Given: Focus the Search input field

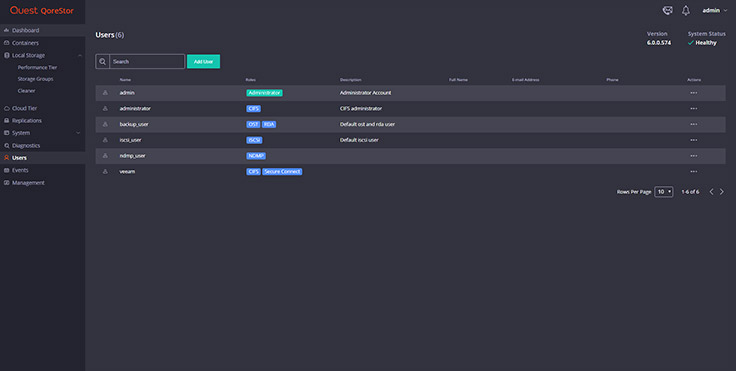Looking at the screenshot, I should [147, 62].
